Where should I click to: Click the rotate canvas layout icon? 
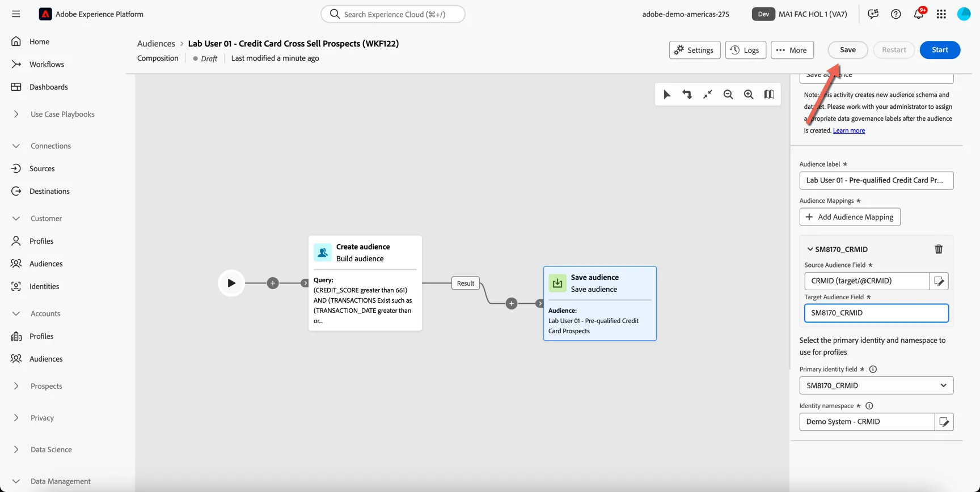click(687, 95)
